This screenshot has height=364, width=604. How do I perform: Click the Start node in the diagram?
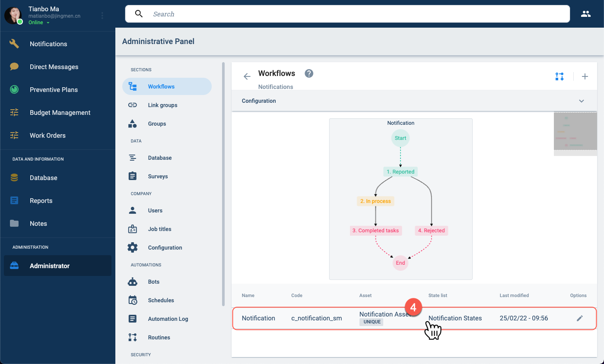(401, 138)
